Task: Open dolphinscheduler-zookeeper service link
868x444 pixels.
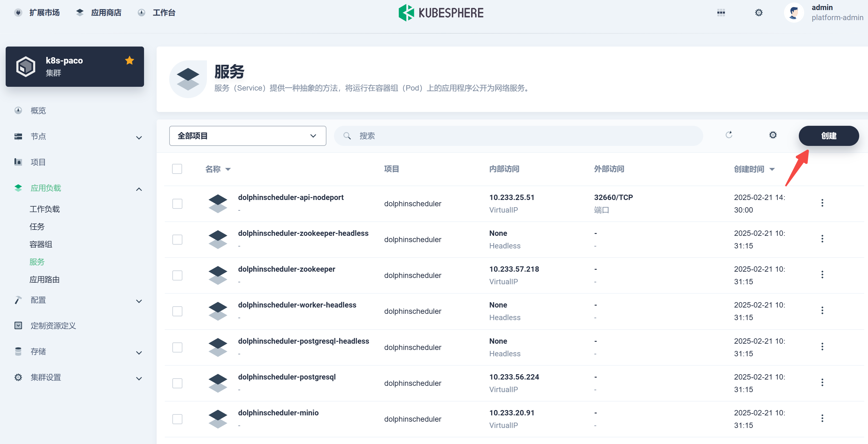Action: 287,269
